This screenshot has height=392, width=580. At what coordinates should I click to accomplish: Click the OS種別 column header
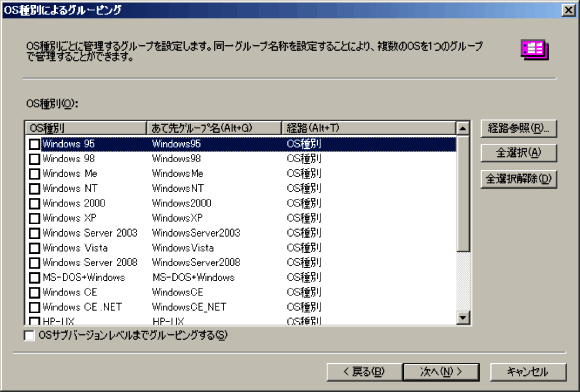coord(86,128)
